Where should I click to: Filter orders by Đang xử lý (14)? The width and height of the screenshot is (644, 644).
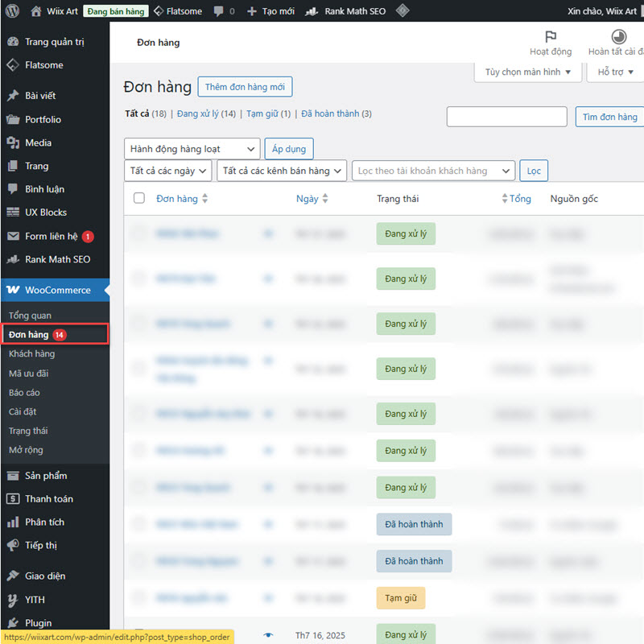(x=206, y=114)
